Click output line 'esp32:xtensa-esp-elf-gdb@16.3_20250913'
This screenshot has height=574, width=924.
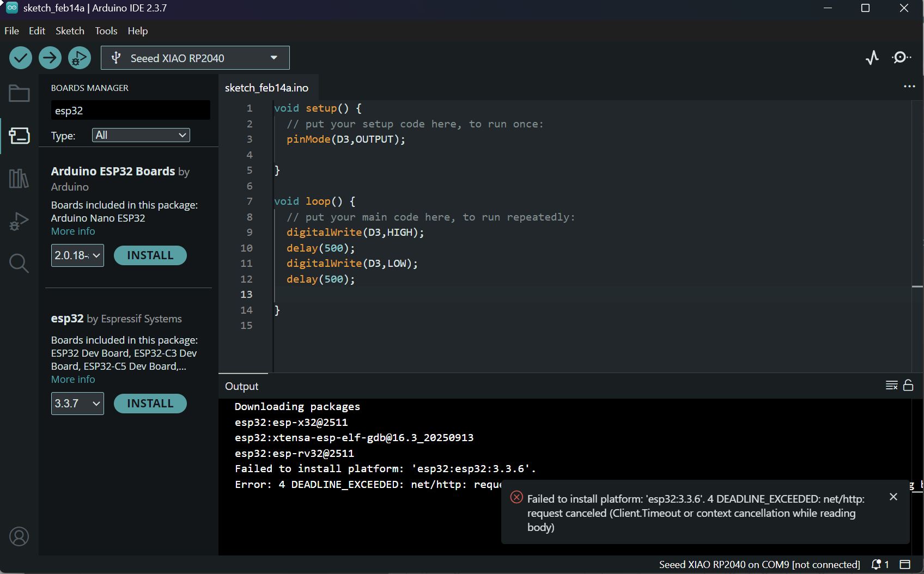coord(354,438)
